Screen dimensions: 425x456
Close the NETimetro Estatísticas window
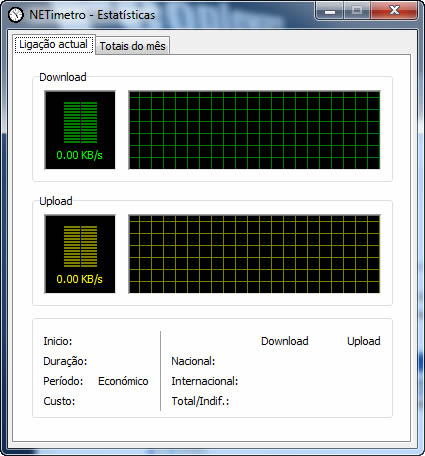pos(394,11)
